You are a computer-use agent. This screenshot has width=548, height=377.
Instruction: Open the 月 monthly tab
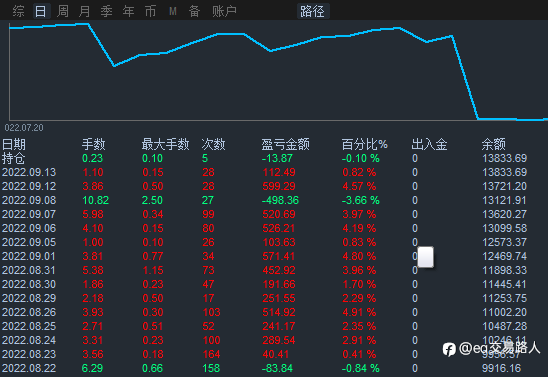[x=84, y=11]
